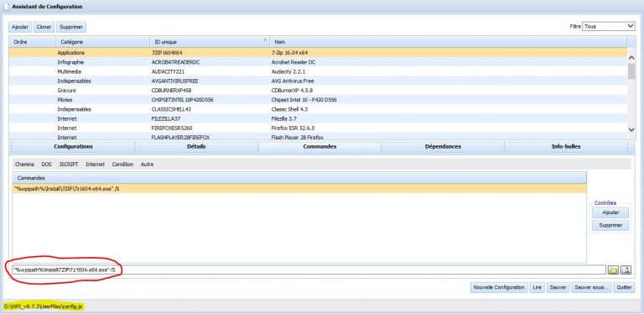The width and height of the screenshot is (644, 314).
Task: Select the CDBurnerXP 4.5.8 row
Action: click(x=318, y=91)
